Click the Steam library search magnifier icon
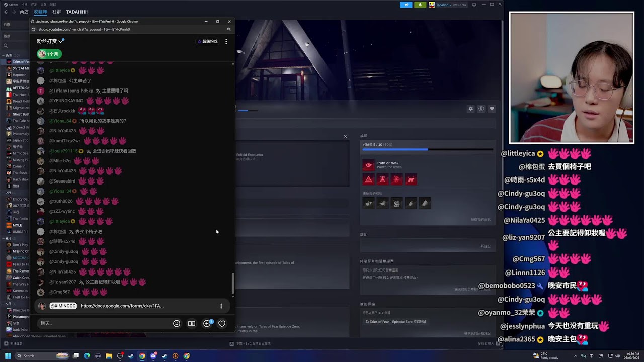 click(6, 46)
